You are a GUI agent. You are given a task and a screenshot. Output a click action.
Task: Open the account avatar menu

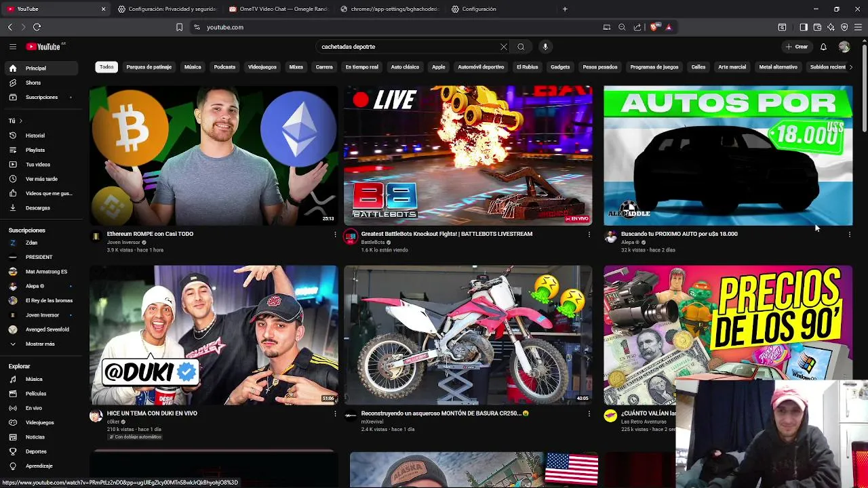tap(844, 47)
